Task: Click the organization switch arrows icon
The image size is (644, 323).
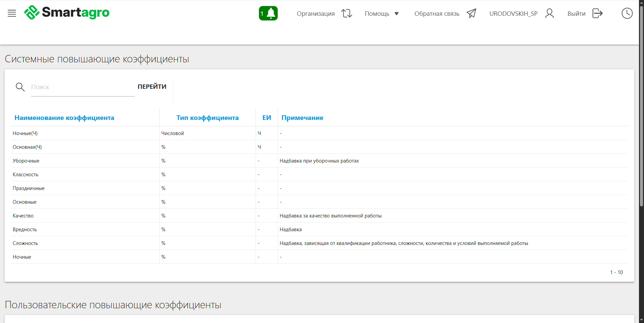Action: (x=346, y=13)
